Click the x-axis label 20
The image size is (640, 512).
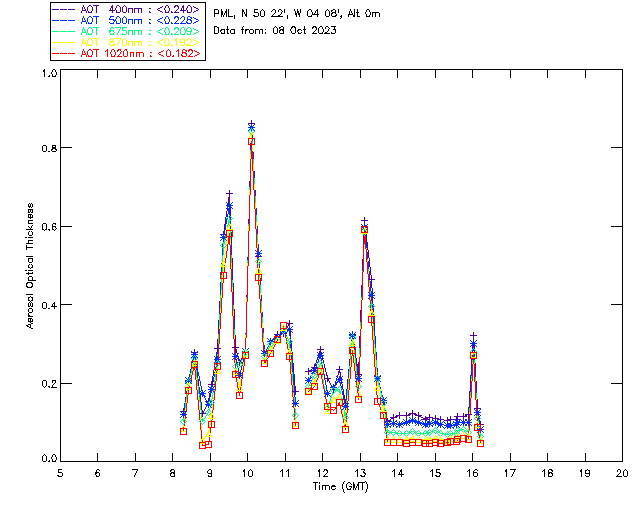pyautogui.click(x=622, y=473)
